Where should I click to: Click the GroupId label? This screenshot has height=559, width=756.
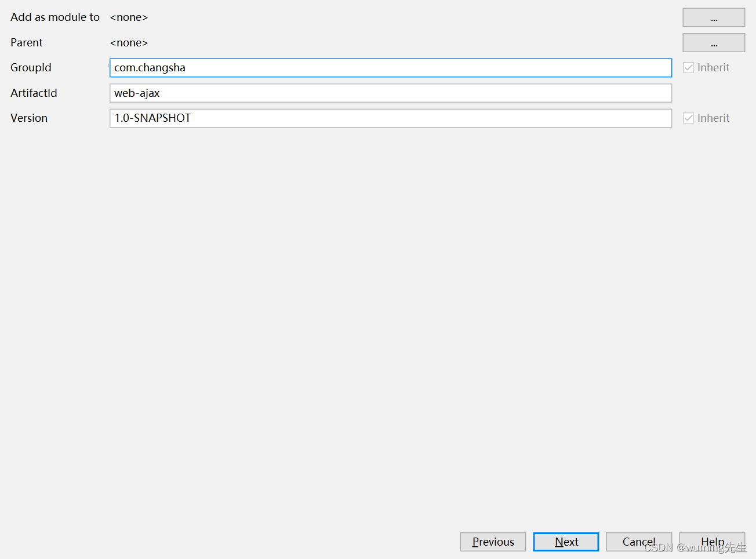coord(31,68)
